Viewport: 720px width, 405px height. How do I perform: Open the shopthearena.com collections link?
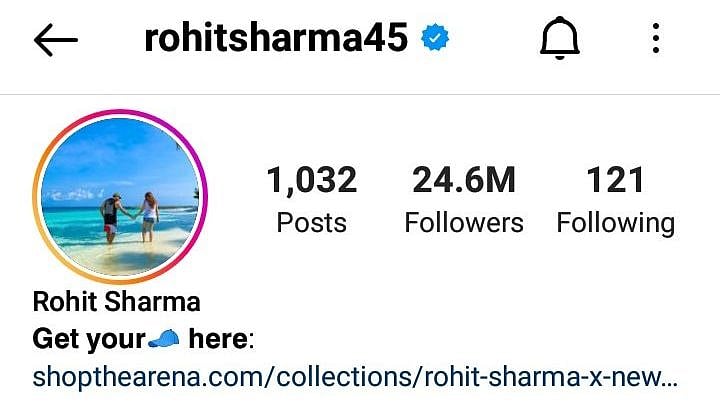pyautogui.click(x=355, y=377)
